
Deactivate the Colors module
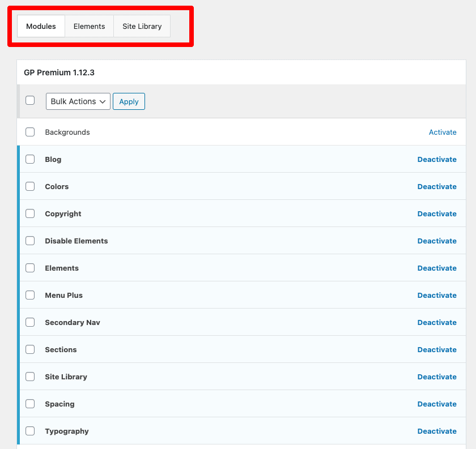coord(436,186)
